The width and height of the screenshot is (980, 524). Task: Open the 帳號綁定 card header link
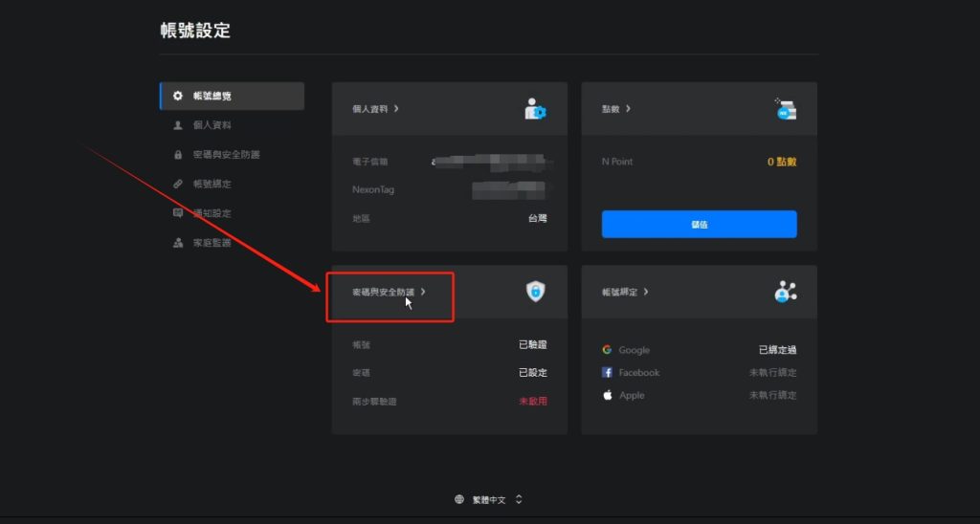point(625,292)
